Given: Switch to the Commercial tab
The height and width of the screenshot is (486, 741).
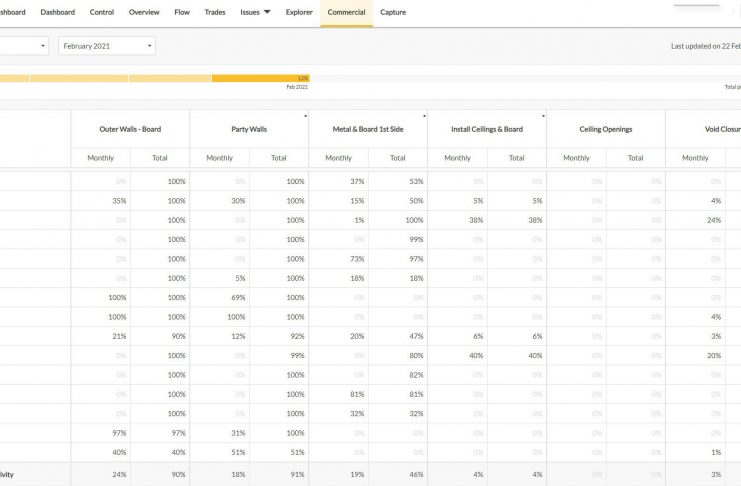Looking at the screenshot, I should tap(346, 12).
